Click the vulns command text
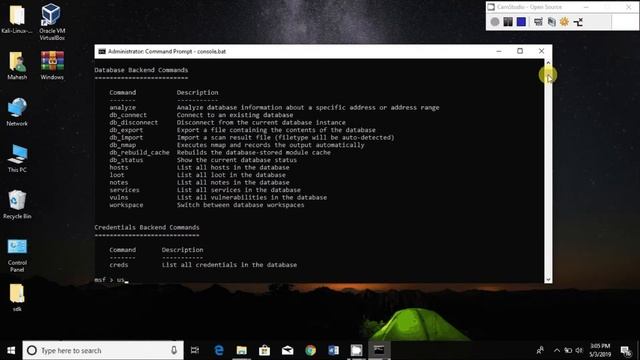Screen dimensions: 640x360 (x=118, y=198)
